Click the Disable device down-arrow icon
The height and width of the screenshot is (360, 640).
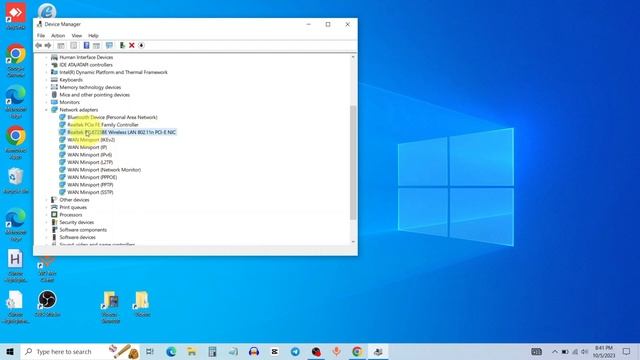tap(141, 45)
